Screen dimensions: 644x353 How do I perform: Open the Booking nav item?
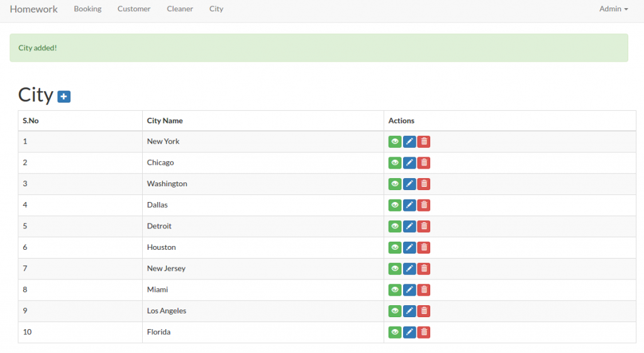[87, 9]
